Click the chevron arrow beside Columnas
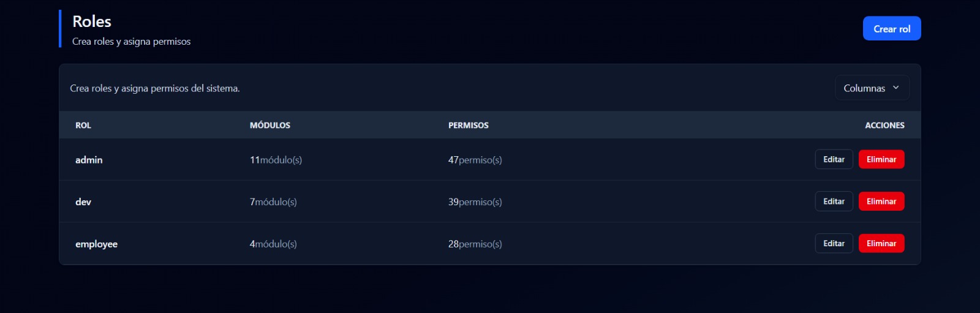Screen dimensions: 980x313 (895, 88)
